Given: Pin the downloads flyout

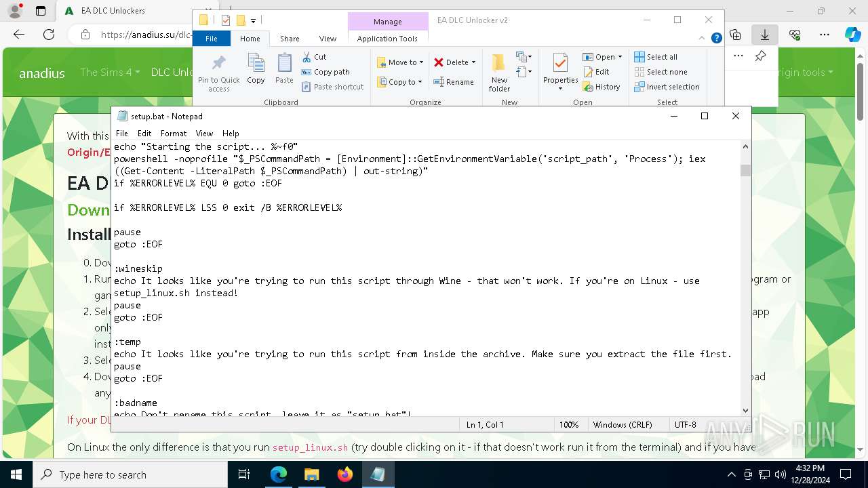Looking at the screenshot, I should point(760,56).
